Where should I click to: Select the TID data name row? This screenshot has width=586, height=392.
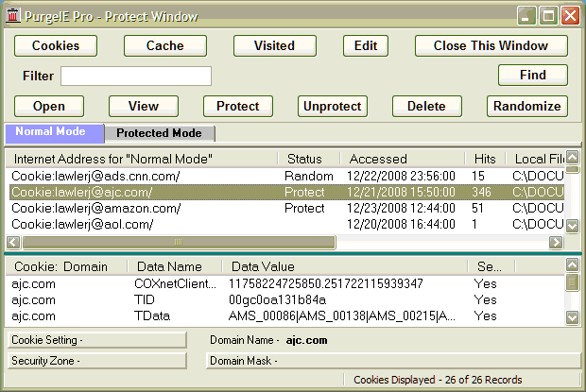[x=284, y=299]
